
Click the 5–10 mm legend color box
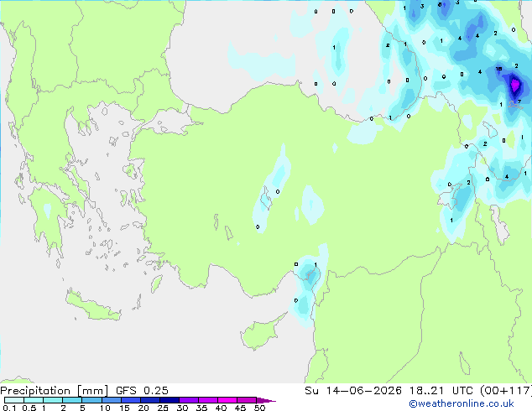[x=91, y=400]
